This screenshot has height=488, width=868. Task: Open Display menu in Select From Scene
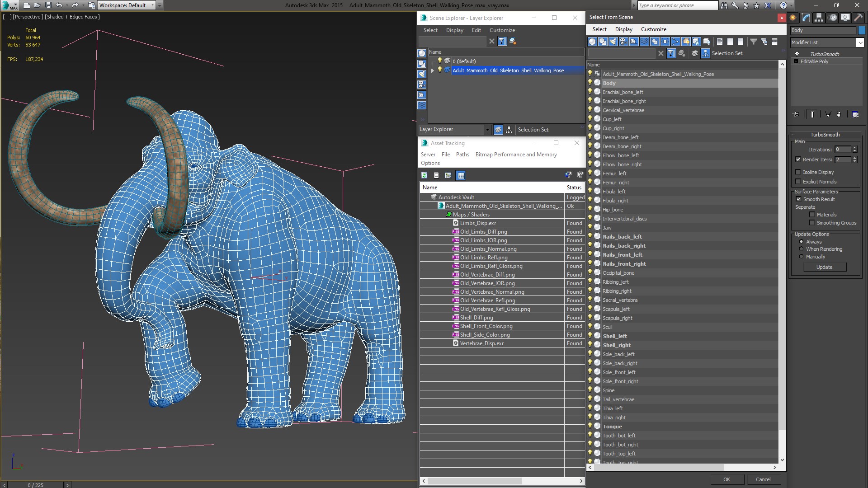click(623, 29)
